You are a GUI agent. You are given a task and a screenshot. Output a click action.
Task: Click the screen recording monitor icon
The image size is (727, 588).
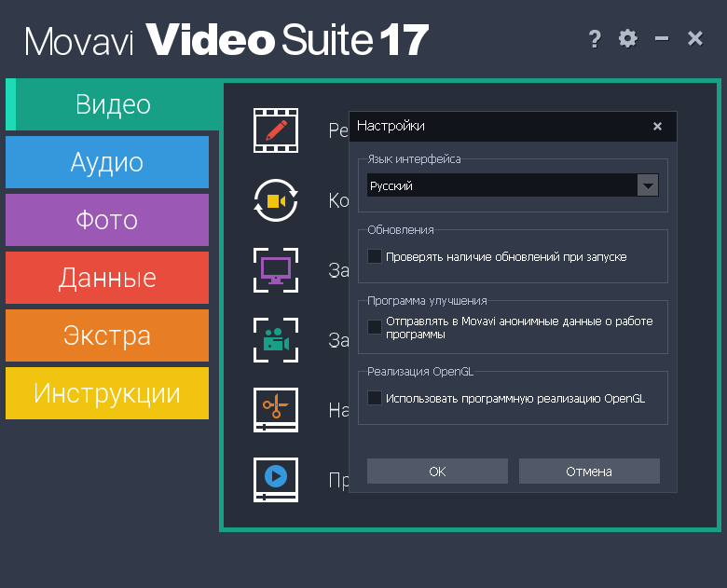click(276, 270)
